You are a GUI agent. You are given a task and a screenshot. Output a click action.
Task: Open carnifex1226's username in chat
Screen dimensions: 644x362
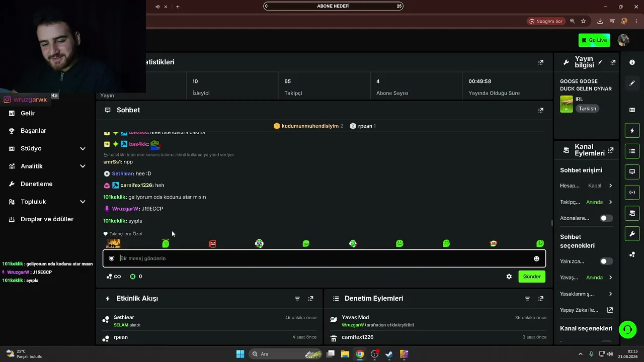click(135, 186)
